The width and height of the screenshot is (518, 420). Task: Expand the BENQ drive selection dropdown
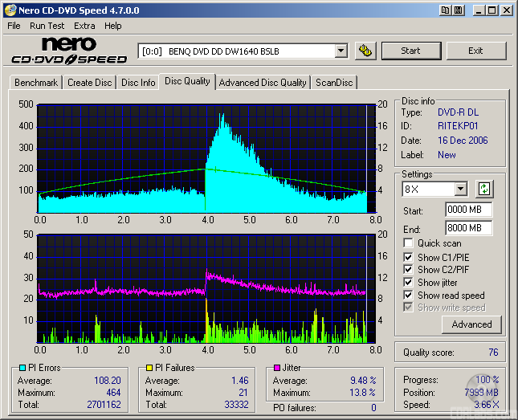coord(341,51)
